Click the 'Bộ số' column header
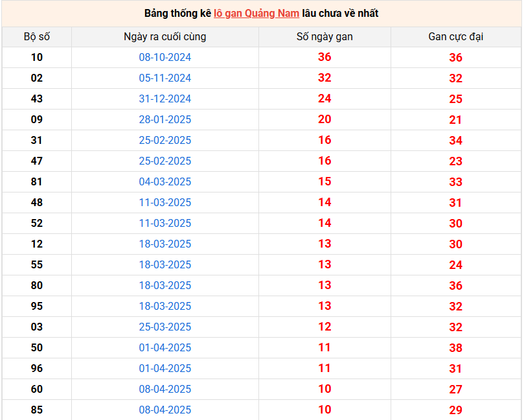 pyautogui.click(x=37, y=37)
